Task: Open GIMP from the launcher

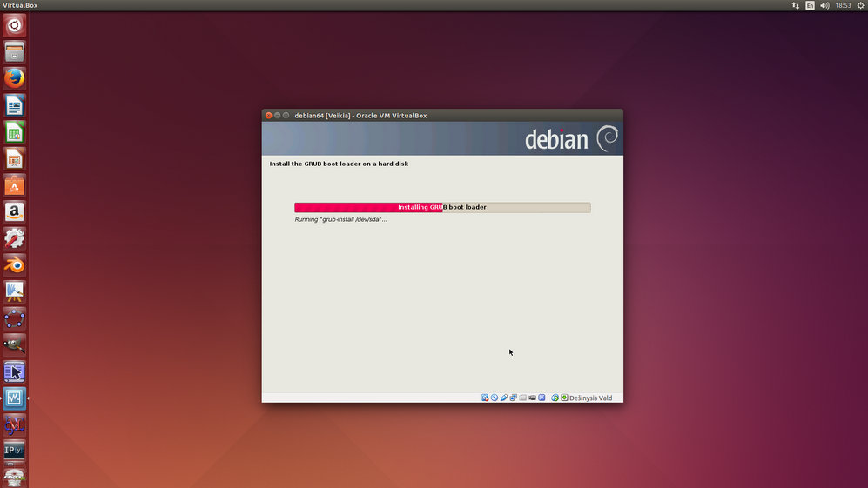Action: point(14,345)
